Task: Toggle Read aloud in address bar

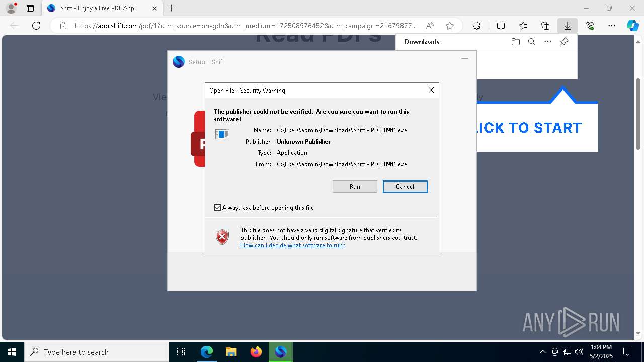Action: [x=430, y=26]
